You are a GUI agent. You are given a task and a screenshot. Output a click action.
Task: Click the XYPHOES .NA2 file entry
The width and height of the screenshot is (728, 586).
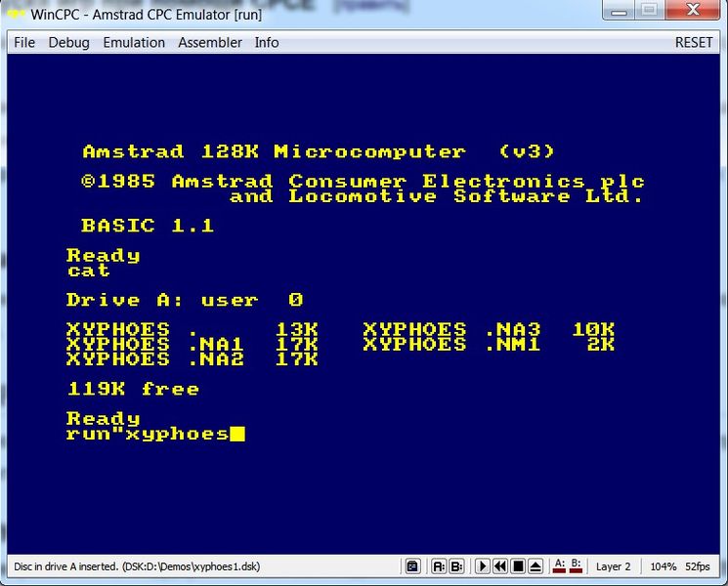click(193, 359)
